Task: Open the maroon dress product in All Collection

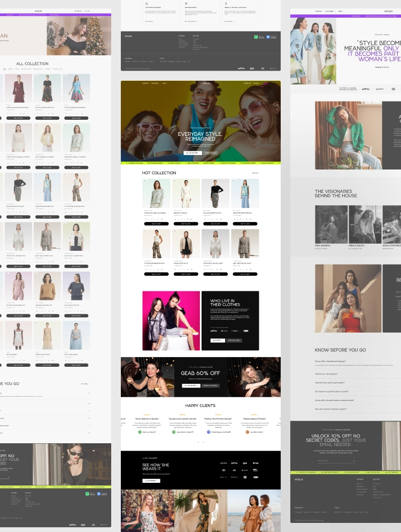Action: [18, 88]
